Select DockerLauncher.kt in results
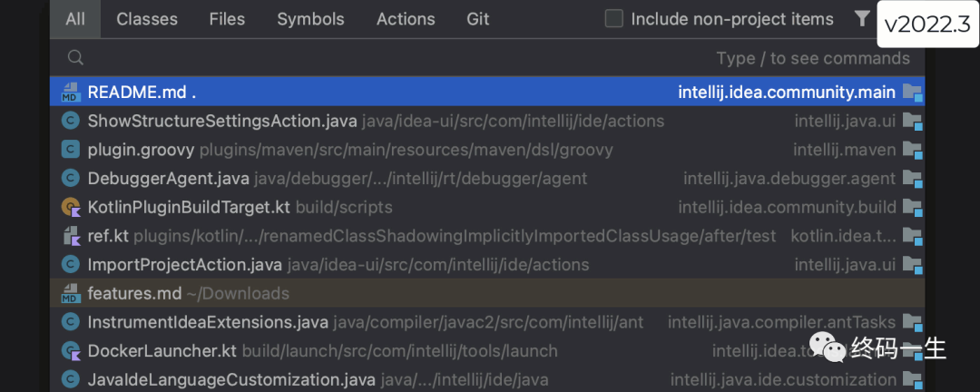Screen dimensions: 980x392 [x=487, y=351]
